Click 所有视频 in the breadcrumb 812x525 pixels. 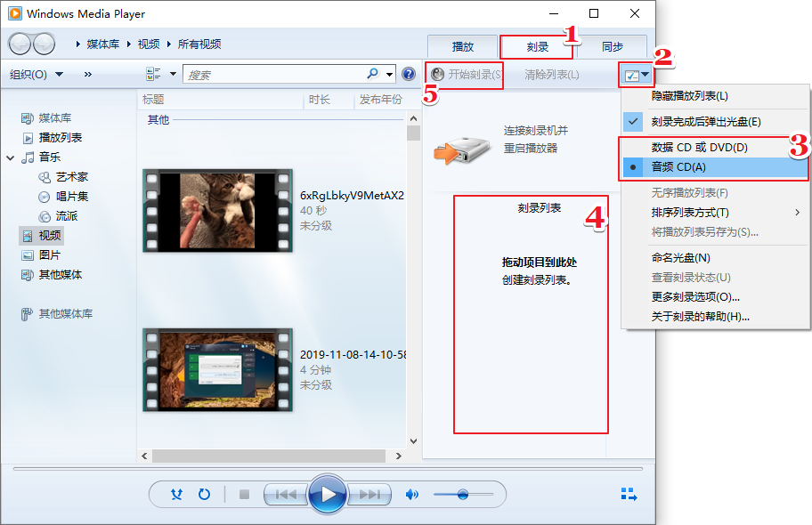199,44
